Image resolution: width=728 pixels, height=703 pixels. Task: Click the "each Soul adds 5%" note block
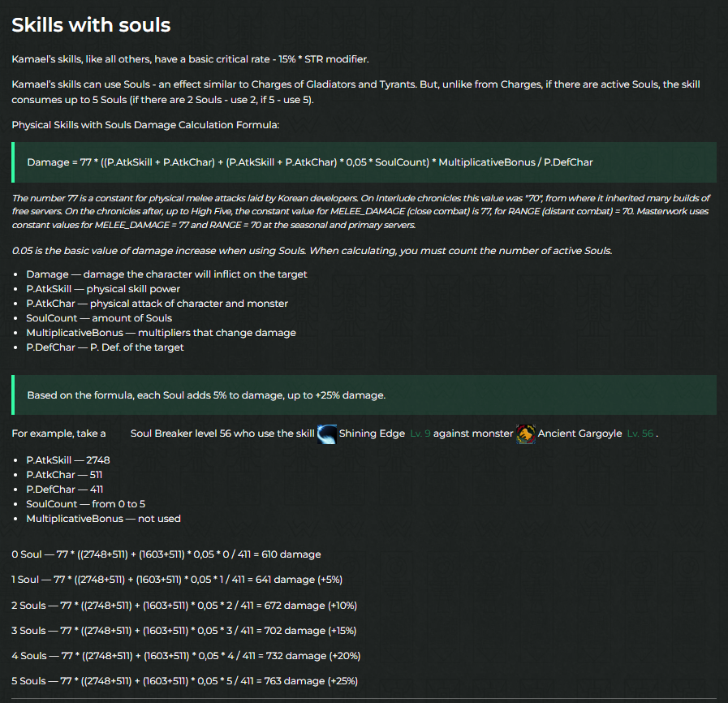click(364, 395)
